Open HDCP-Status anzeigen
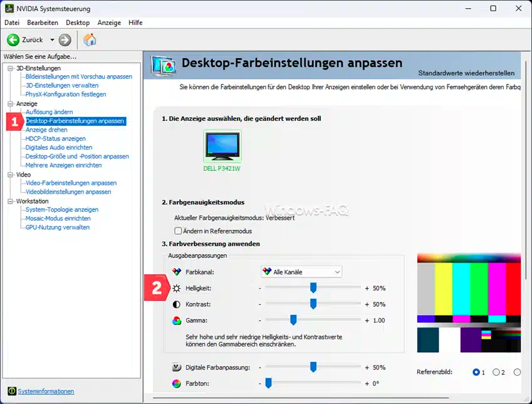Viewport: 532px width, 404px height. pyautogui.click(x=56, y=138)
